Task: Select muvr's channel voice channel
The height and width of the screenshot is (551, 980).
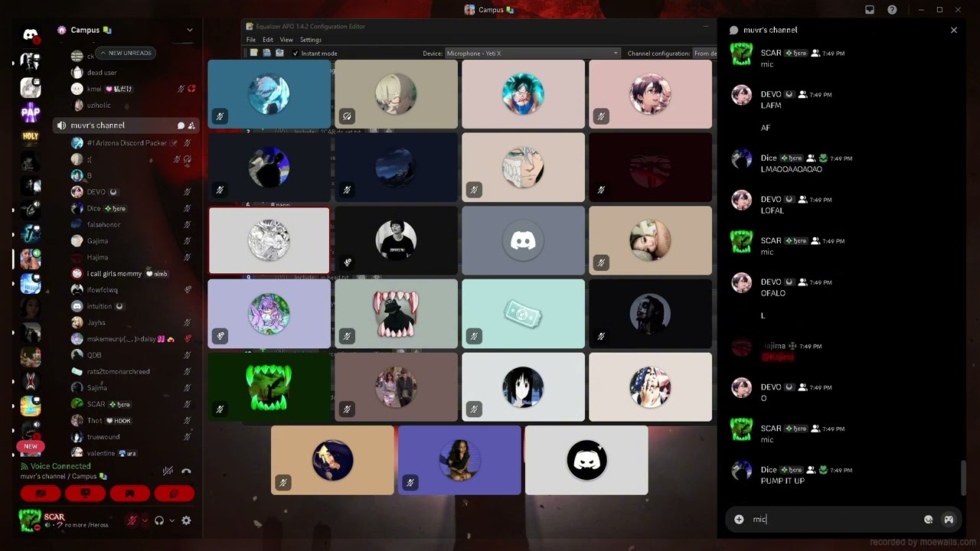Action: click(x=126, y=126)
